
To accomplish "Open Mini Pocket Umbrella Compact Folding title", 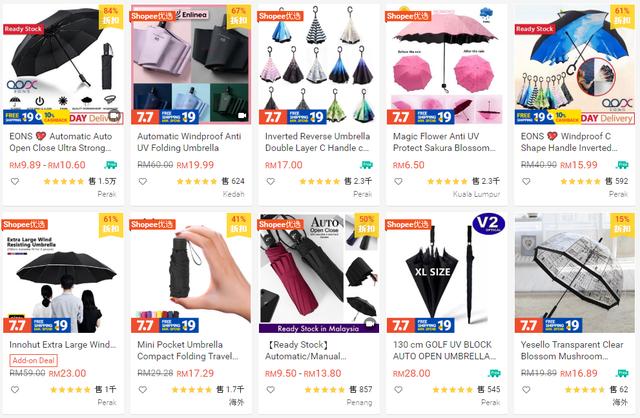I will [188, 350].
